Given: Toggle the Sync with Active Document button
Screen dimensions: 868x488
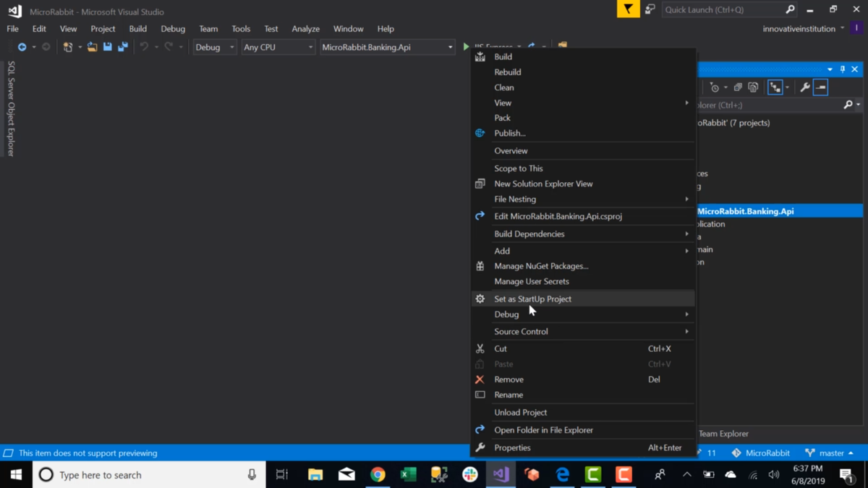Looking at the screenshot, I should tap(775, 87).
